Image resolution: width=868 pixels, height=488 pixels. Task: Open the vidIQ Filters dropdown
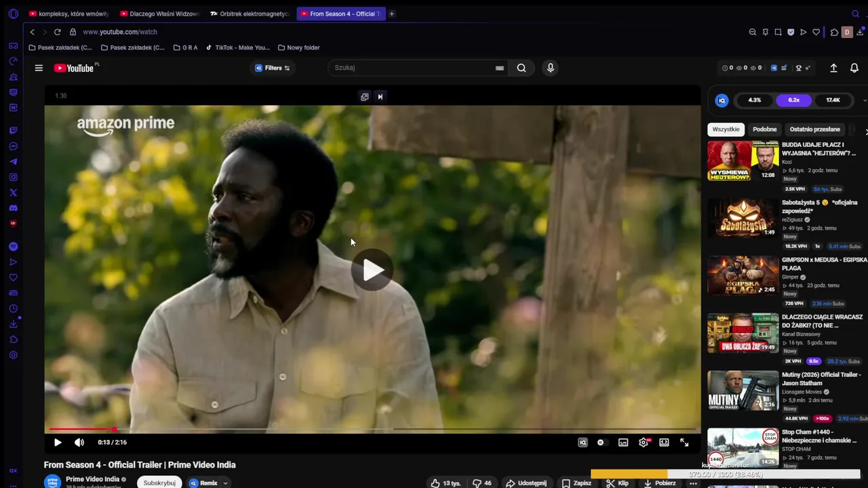point(272,68)
